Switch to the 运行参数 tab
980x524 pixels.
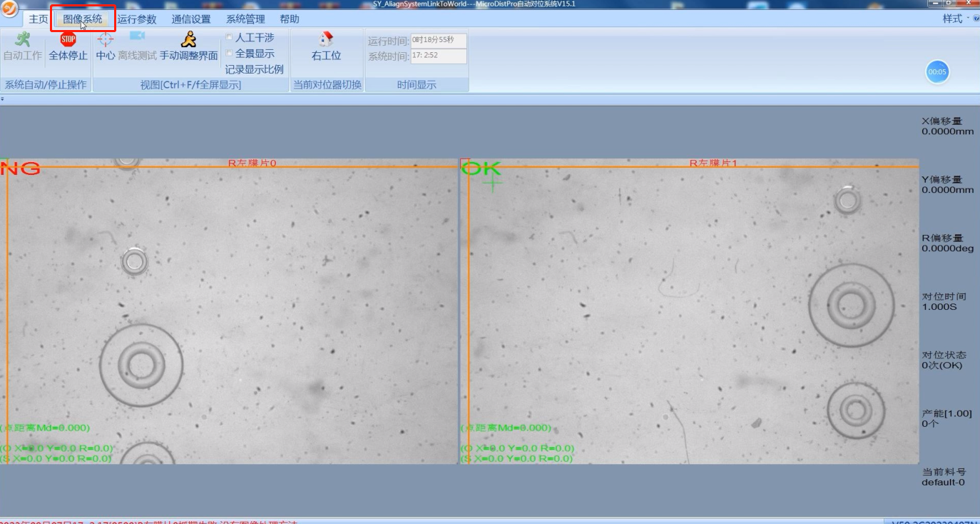coord(137,19)
